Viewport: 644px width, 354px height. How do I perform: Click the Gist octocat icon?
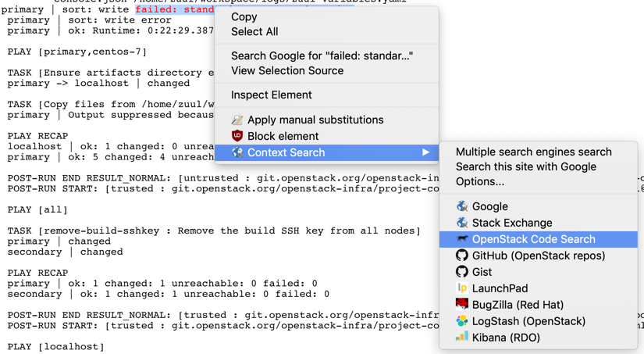pos(462,272)
